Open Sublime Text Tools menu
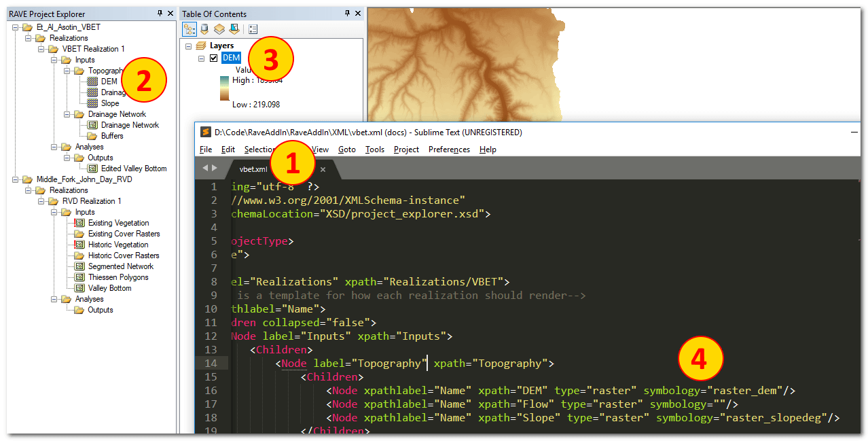 point(375,149)
